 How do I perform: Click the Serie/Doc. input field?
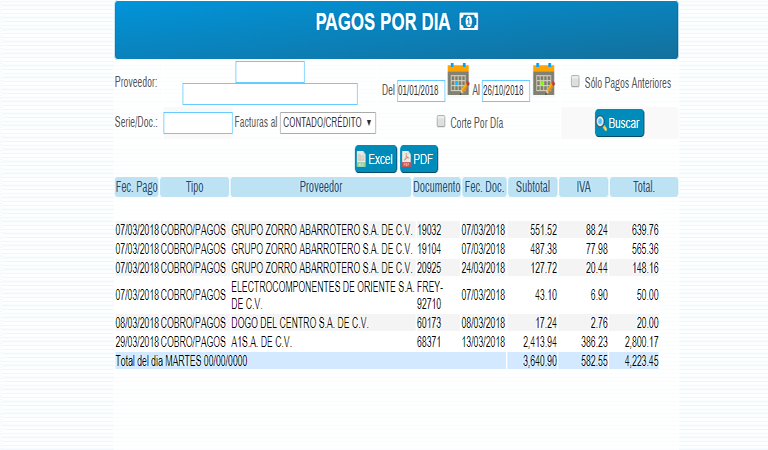[x=198, y=123]
